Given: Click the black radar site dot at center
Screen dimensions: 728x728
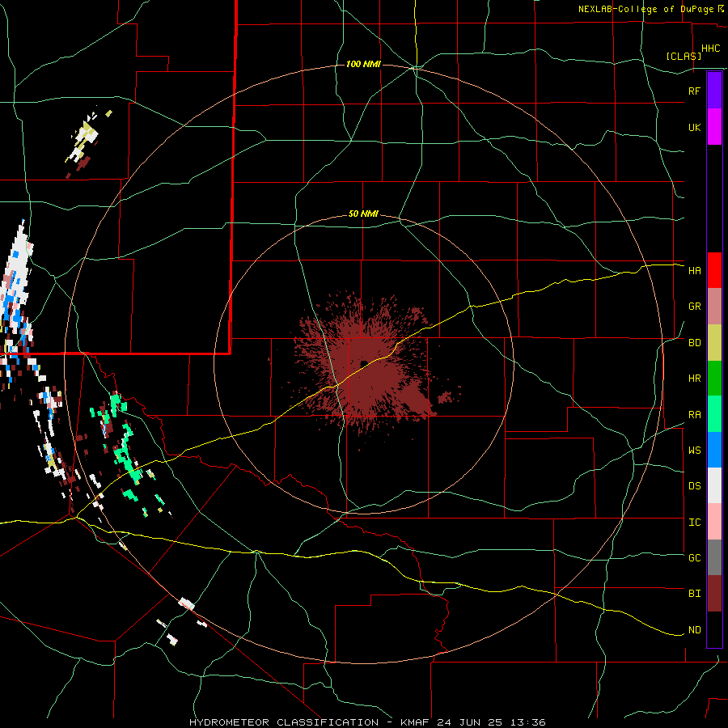Looking at the screenshot, I should pyautogui.click(x=364, y=363).
